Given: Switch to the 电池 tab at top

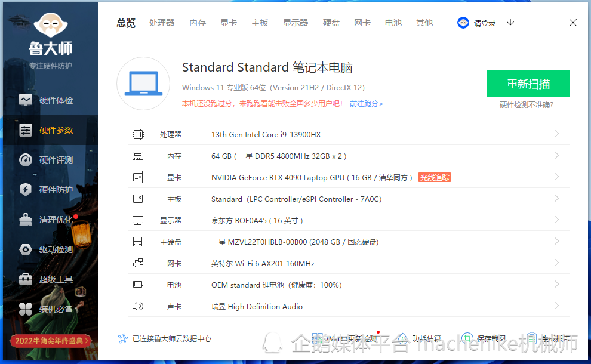Looking at the screenshot, I should (393, 23).
